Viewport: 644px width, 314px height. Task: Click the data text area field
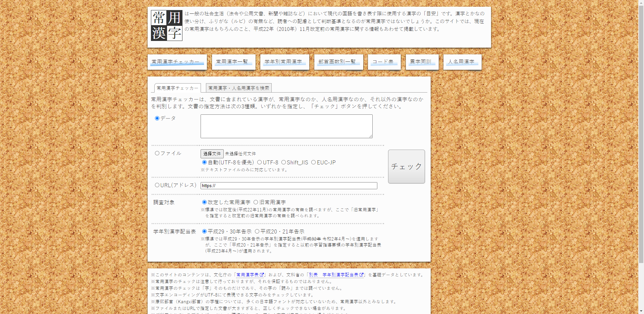286,126
